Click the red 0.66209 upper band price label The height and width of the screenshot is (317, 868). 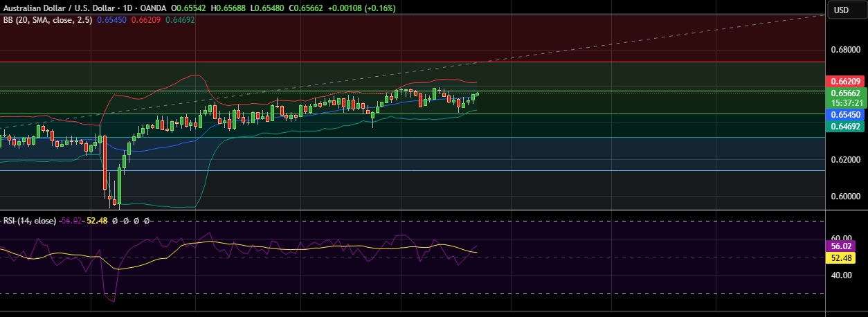[844, 82]
